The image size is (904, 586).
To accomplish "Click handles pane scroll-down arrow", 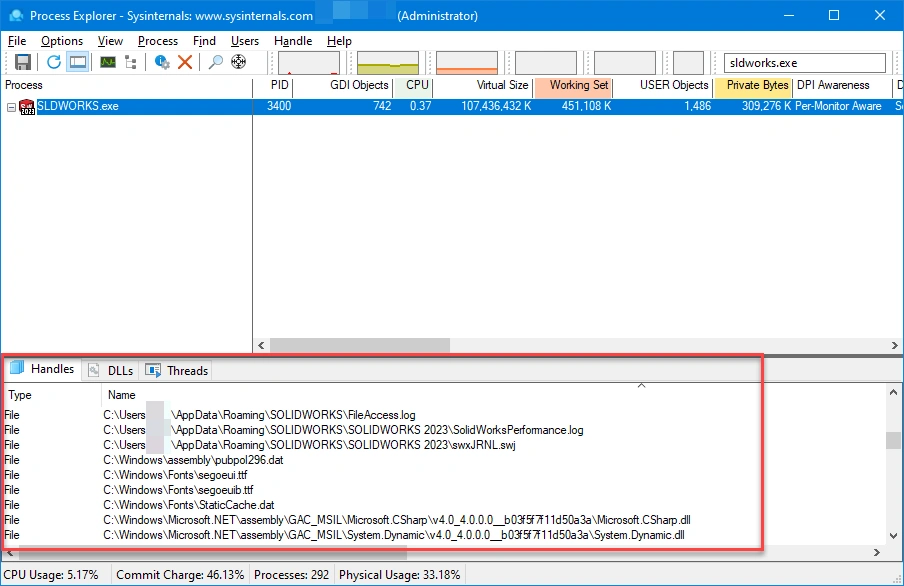I will pyautogui.click(x=893, y=535).
